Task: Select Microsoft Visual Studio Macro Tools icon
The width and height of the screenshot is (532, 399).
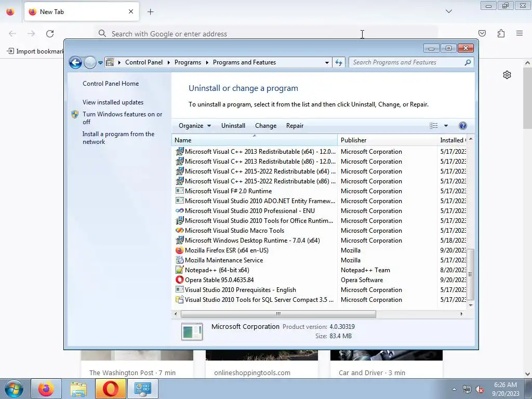Action: tap(179, 230)
